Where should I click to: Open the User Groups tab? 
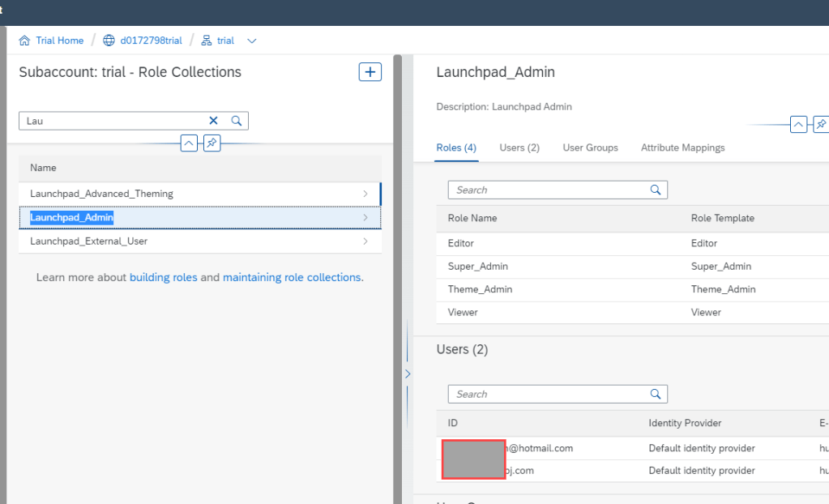point(590,147)
